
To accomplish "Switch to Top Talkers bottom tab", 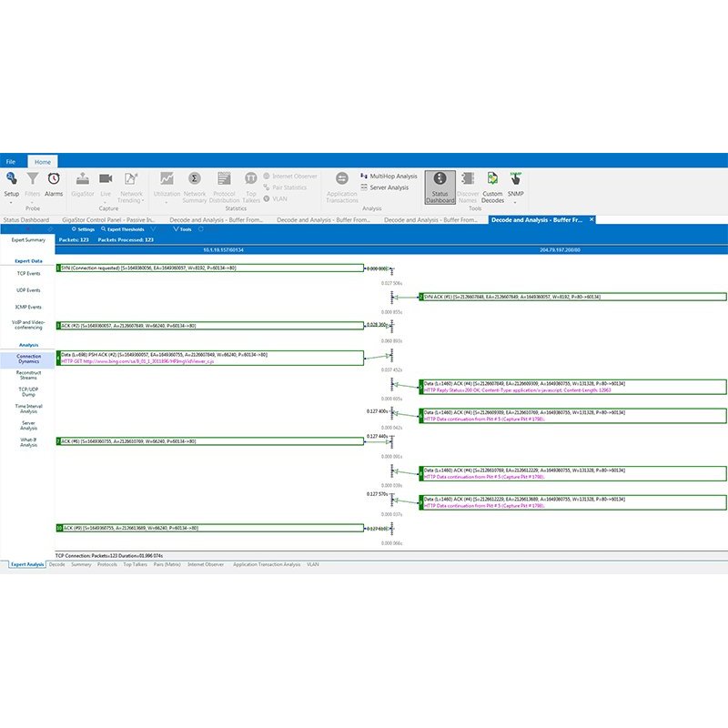I will point(135,564).
